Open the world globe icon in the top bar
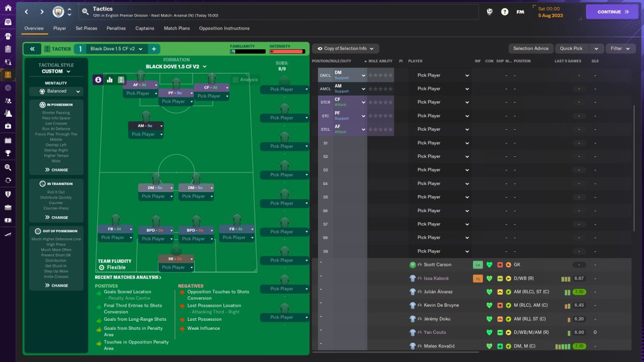Viewport: 644px width, 362px height. click(x=490, y=12)
